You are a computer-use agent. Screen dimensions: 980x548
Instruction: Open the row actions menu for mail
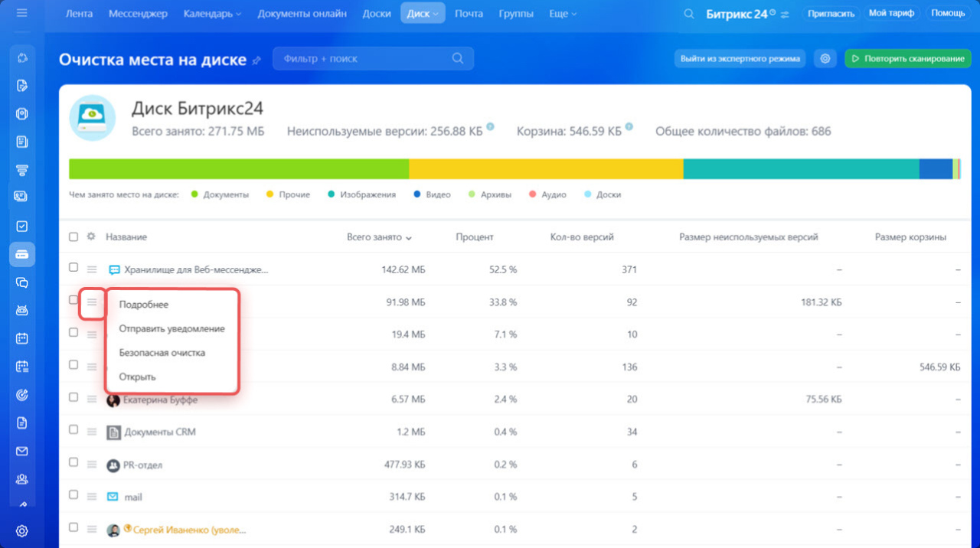pyautogui.click(x=92, y=497)
